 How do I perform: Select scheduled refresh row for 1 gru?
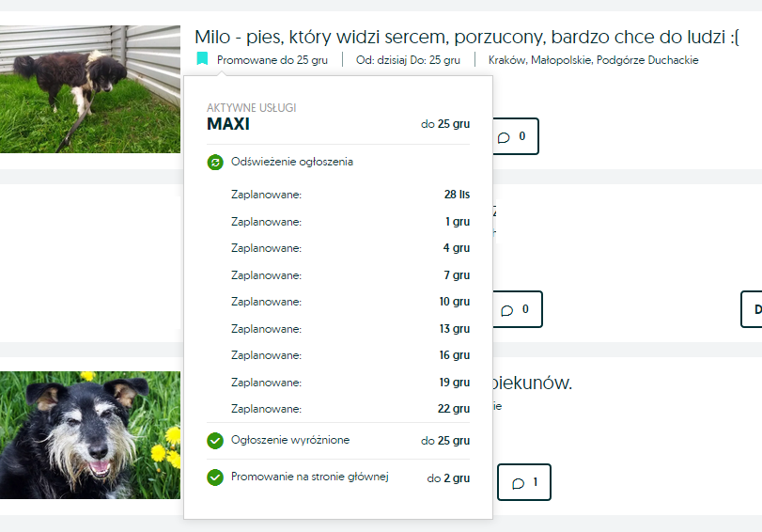coord(350,222)
